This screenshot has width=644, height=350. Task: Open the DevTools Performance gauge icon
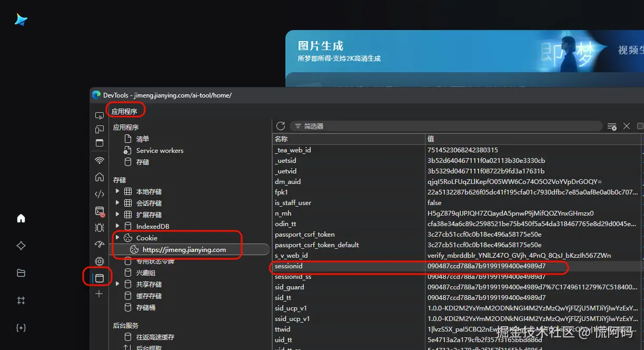(x=100, y=245)
